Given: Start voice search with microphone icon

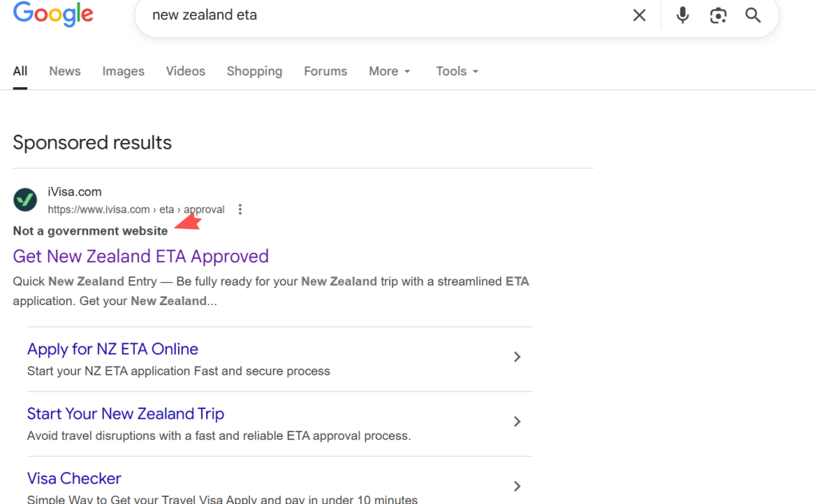Looking at the screenshot, I should (x=682, y=15).
